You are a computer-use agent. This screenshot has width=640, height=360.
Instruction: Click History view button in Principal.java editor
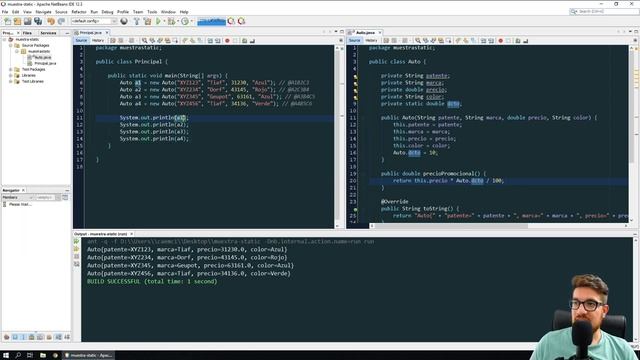(98, 40)
